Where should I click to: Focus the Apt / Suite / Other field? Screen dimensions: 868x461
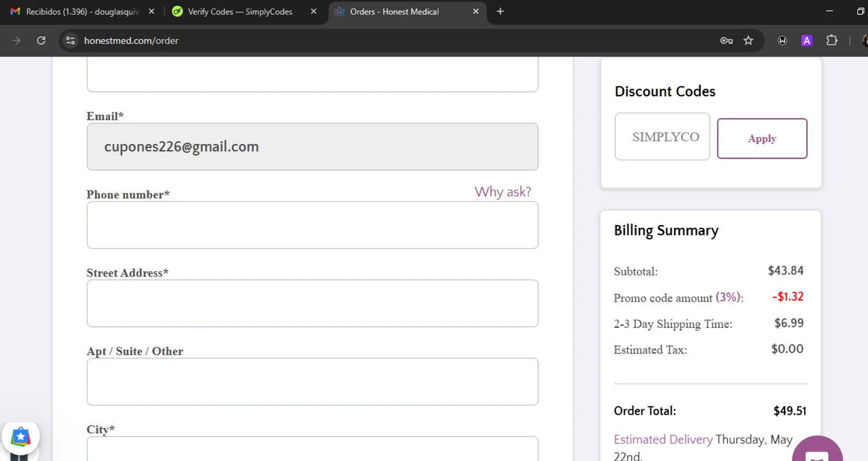[x=312, y=382]
